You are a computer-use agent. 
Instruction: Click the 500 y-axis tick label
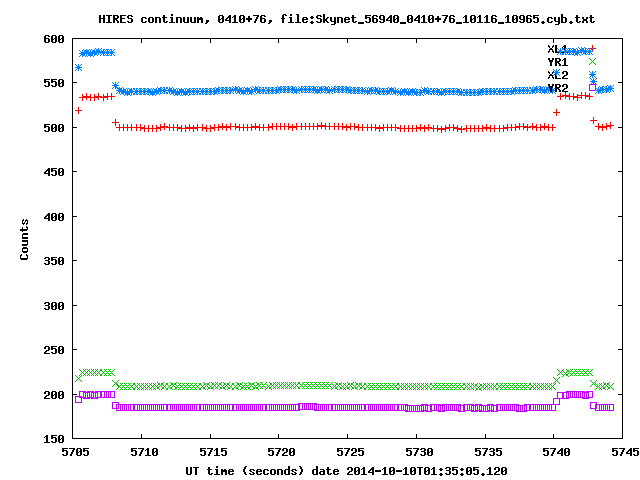[54, 128]
